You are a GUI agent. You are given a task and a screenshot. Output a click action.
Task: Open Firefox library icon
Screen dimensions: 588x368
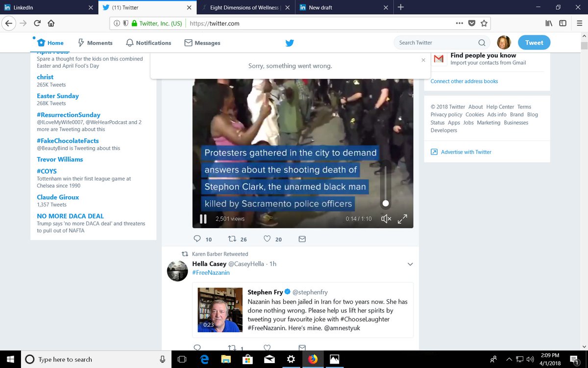[549, 23]
